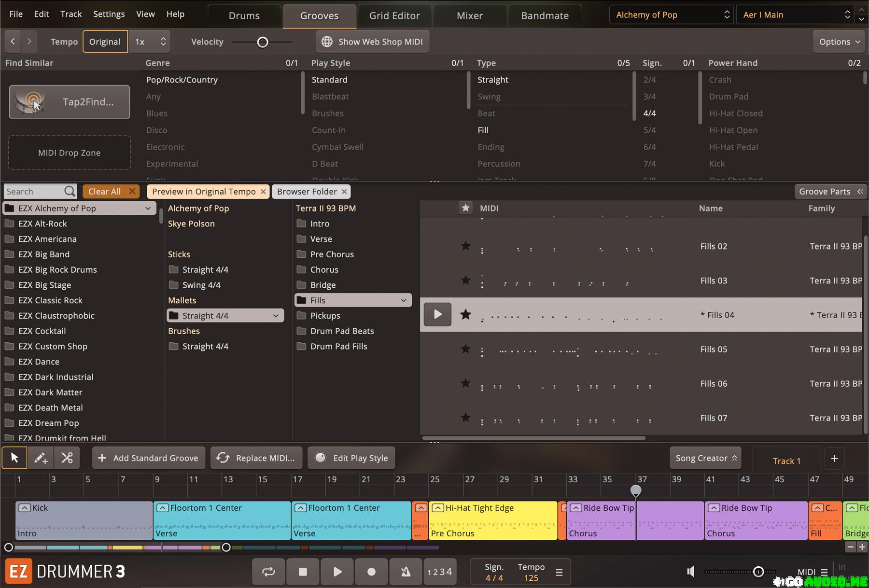Select the pencil draw tool
The image size is (869, 588).
pyautogui.click(x=41, y=458)
